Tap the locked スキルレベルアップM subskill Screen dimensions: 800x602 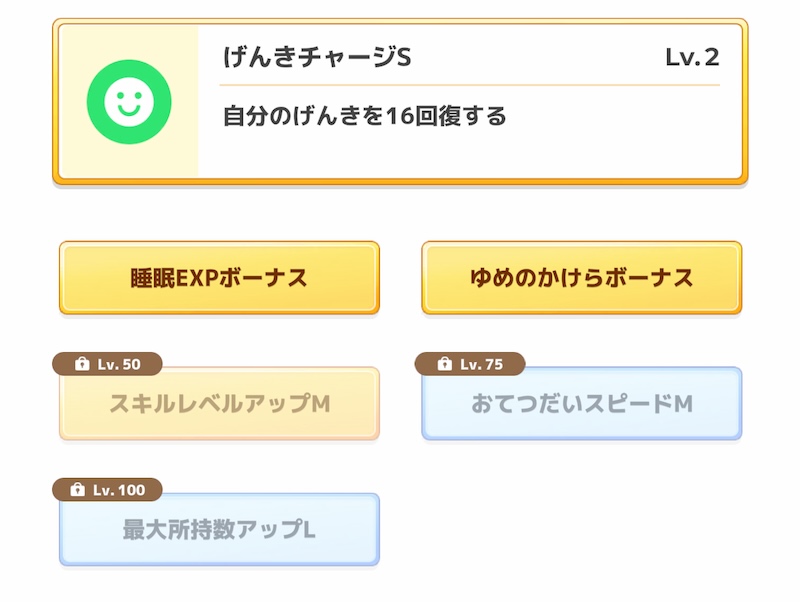coord(220,404)
